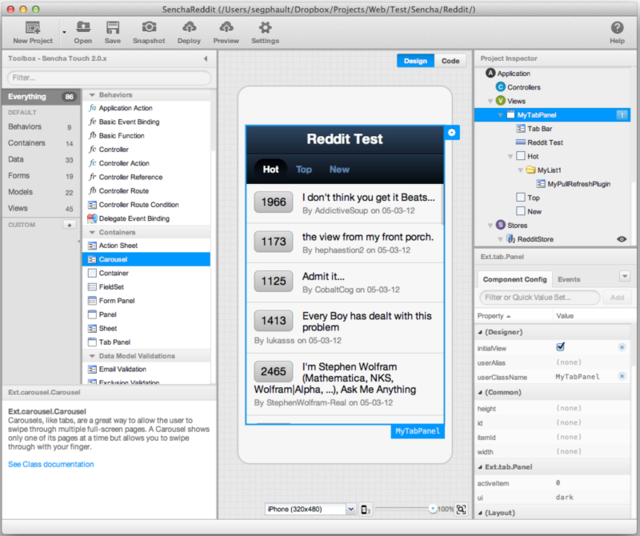Viewport: 640px width, 536px height.
Task: Select Controller Route Condition icon
Action: pyautogui.click(x=93, y=205)
